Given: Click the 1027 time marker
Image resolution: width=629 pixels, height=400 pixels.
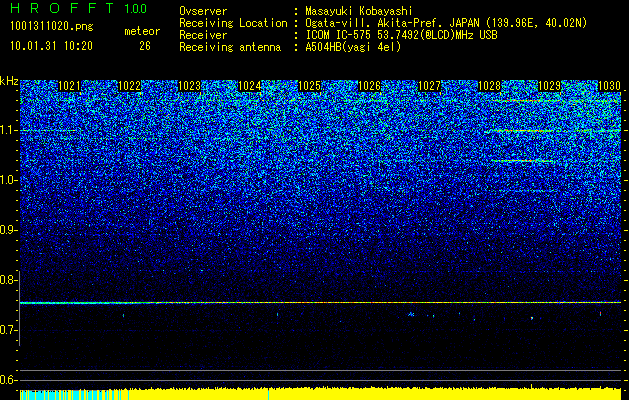Looking at the screenshot, I should 430,86.
